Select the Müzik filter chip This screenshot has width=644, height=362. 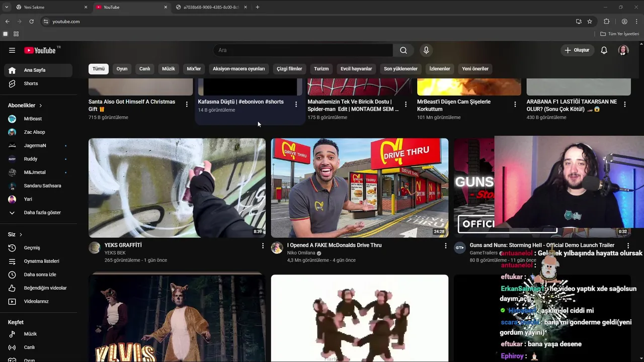pyautogui.click(x=169, y=69)
